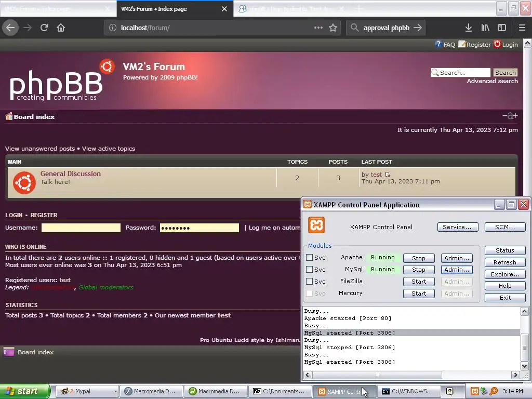Click the XAMPP Exit button
532x399 pixels.
pyautogui.click(x=505, y=298)
